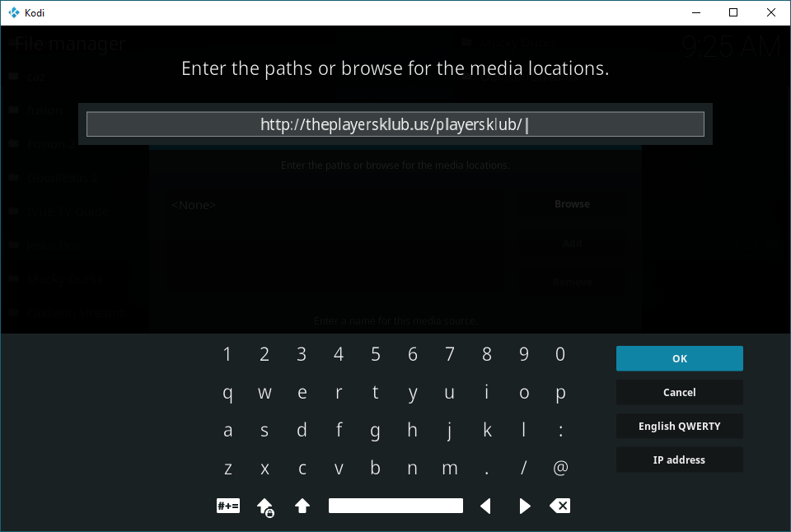791x532 pixels.
Task: Confirm the path with OK
Action: [x=679, y=358]
